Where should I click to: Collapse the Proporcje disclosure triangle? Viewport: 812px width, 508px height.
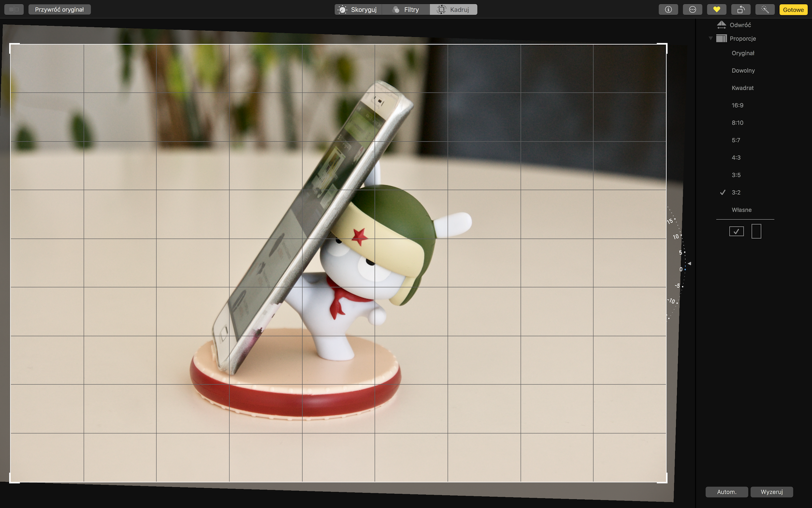pyautogui.click(x=710, y=38)
